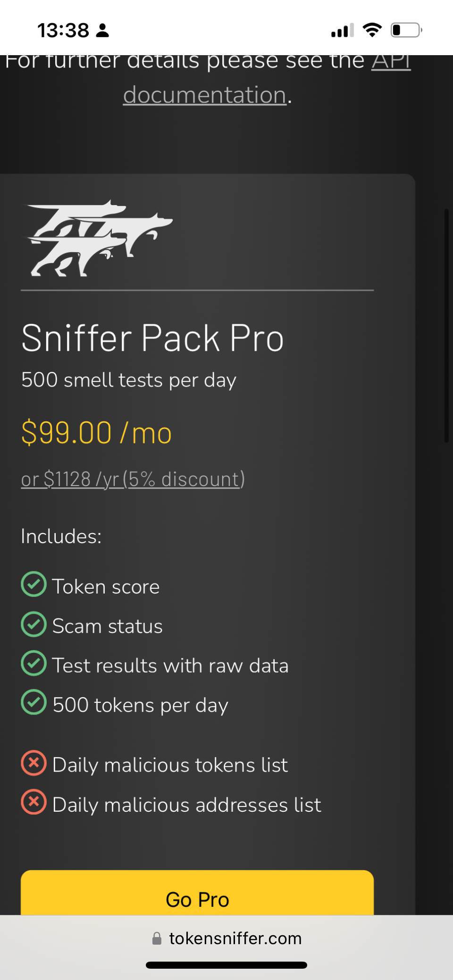The image size is (453, 980).
Task: Choose the $1128 yearly discount option
Action: [133, 479]
